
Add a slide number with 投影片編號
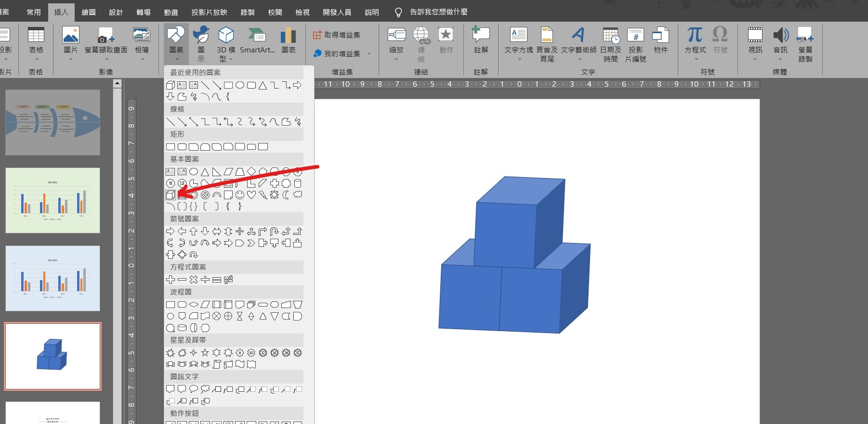click(x=635, y=44)
